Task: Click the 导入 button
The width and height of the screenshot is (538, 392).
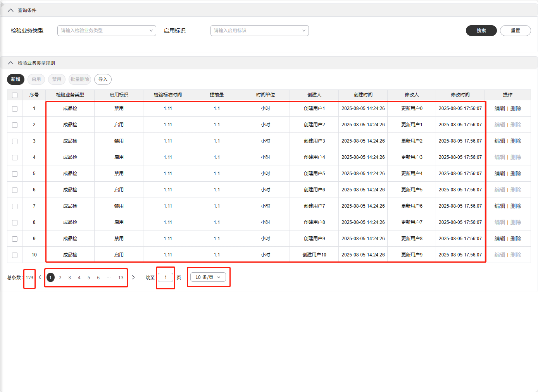Action: pos(103,79)
